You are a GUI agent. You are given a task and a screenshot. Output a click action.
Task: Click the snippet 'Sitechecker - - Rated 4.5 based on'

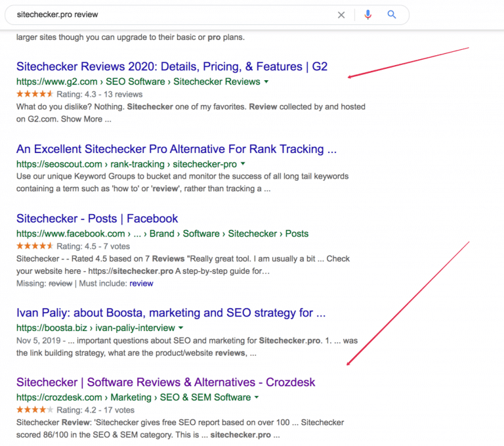(183, 265)
